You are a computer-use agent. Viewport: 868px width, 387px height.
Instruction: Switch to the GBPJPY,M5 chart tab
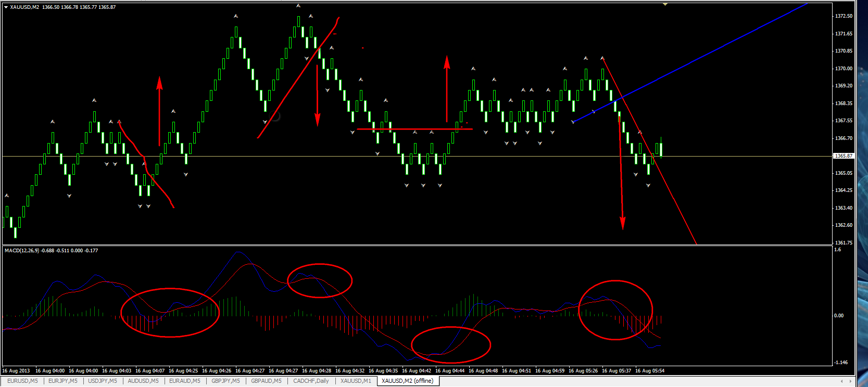pos(225,381)
